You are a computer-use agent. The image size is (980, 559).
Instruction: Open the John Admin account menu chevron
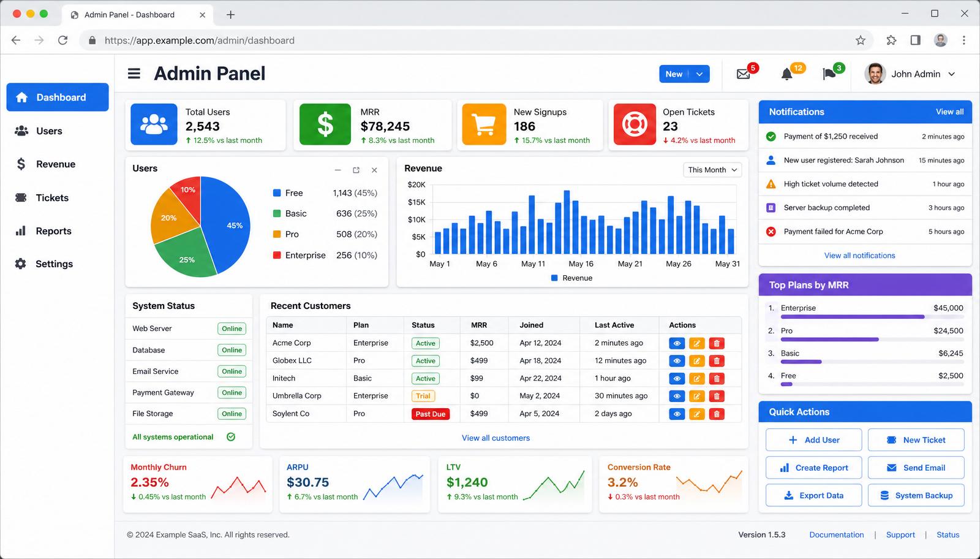(952, 74)
